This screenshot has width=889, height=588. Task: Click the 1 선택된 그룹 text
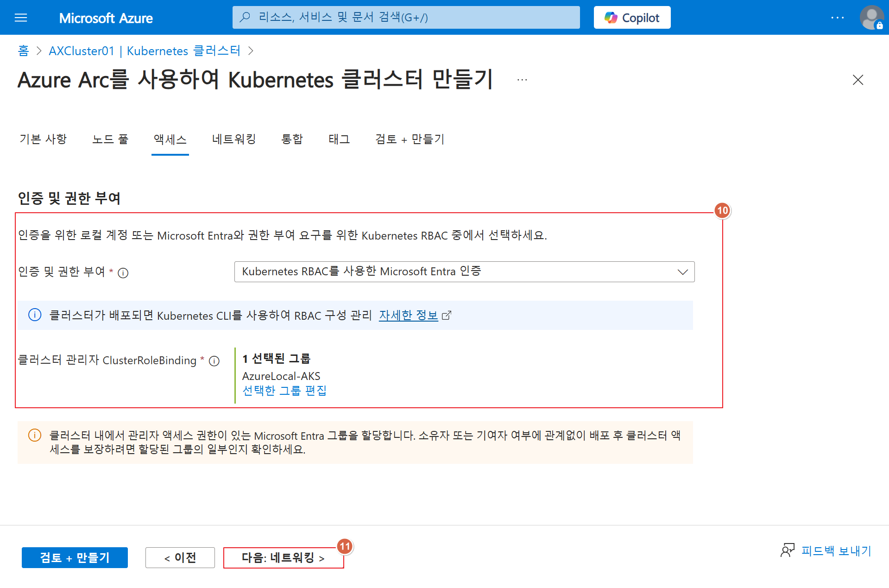[276, 358]
